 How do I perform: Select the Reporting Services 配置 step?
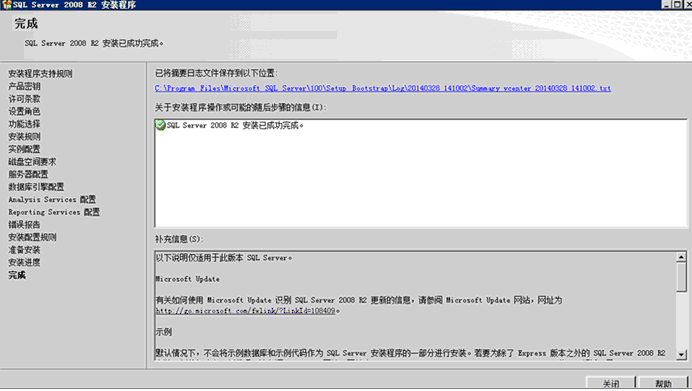[x=54, y=212]
